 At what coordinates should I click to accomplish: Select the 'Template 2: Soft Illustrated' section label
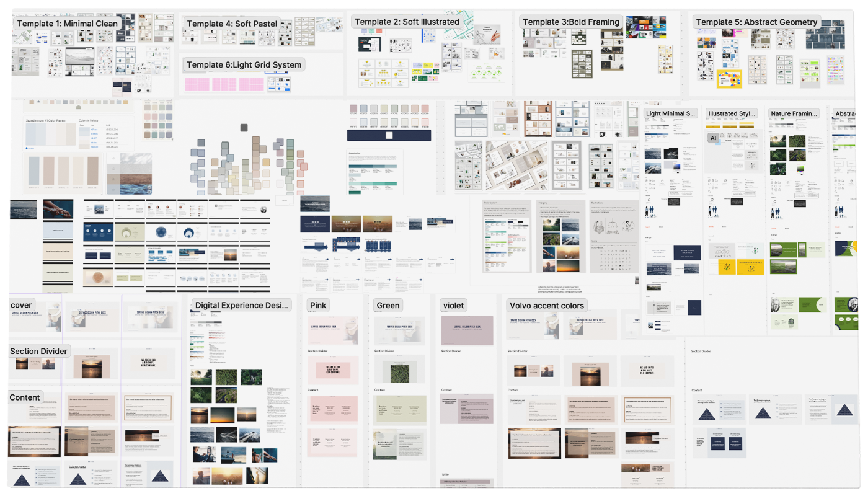click(x=407, y=22)
